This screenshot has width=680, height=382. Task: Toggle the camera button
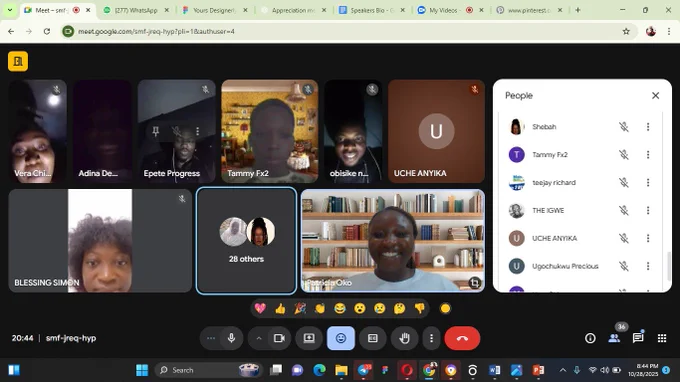pos(279,338)
